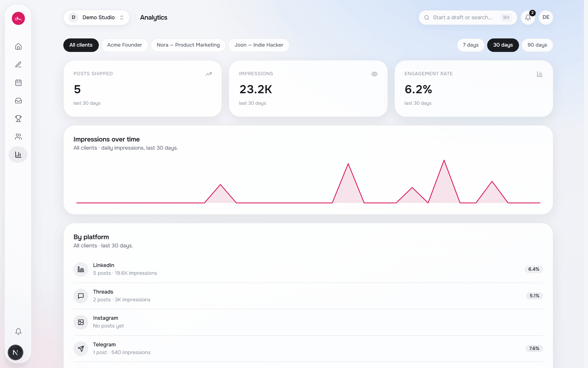Click the notification count badge 2
588x368 pixels.
(532, 13)
